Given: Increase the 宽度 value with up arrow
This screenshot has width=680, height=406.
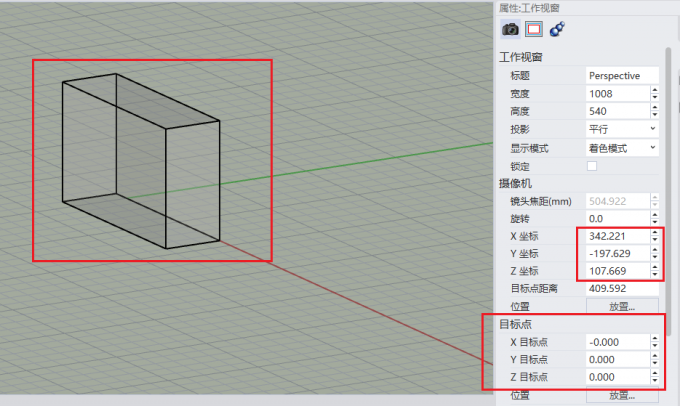Looking at the screenshot, I should (655, 90).
